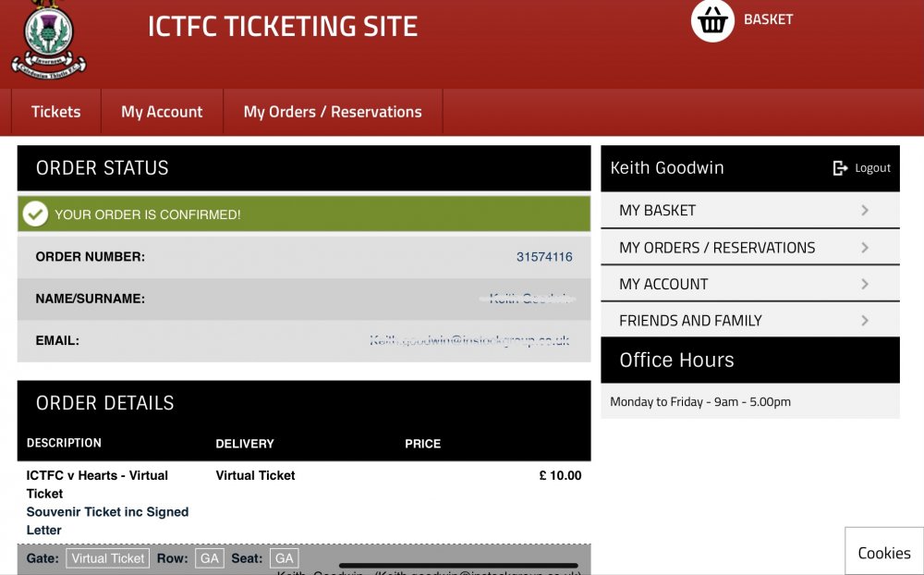The height and width of the screenshot is (575, 924).
Task: Expand MY BASKET chevron in sidebar
Action: pyautogui.click(x=865, y=210)
